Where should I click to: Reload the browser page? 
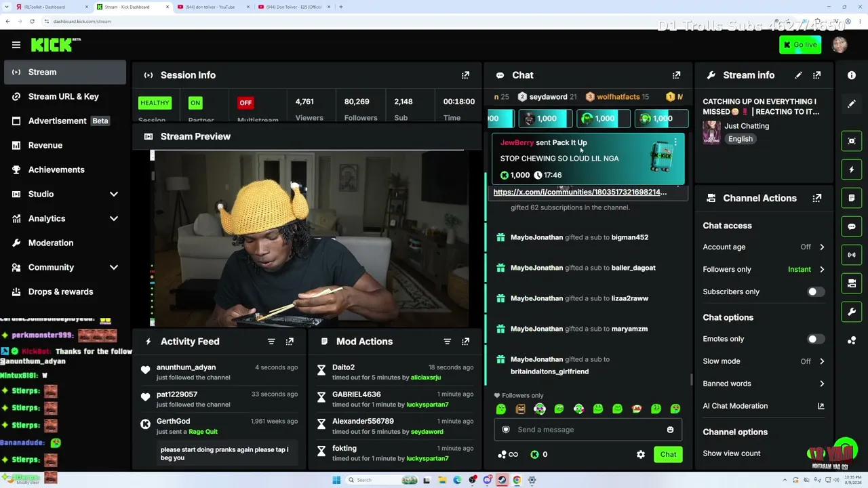[32, 21]
